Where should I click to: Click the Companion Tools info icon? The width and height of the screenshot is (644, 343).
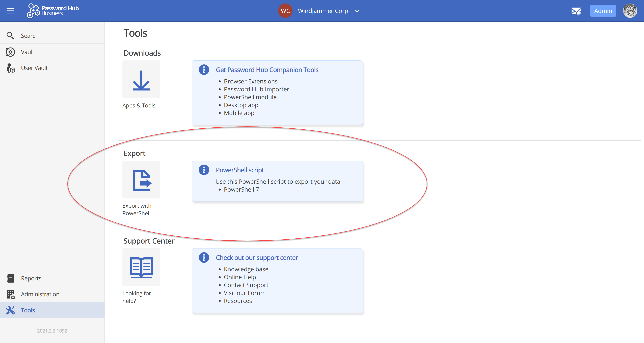[x=204, y=70]
